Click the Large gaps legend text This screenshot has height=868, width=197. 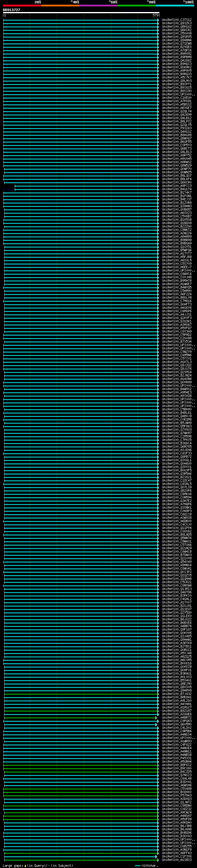pyautogui.click(x=38, y=865)
